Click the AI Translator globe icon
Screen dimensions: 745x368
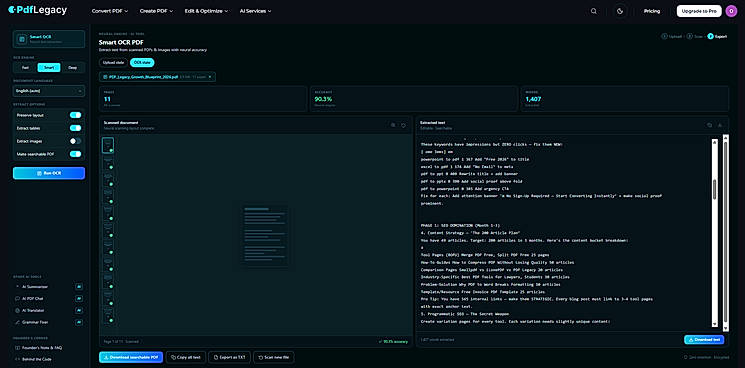(x=18, y=310)
